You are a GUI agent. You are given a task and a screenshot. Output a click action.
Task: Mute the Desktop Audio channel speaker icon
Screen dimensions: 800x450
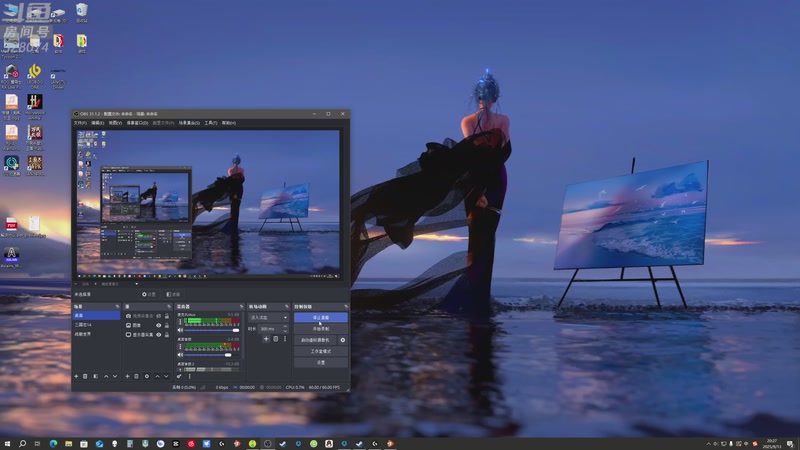pos(180,355)
